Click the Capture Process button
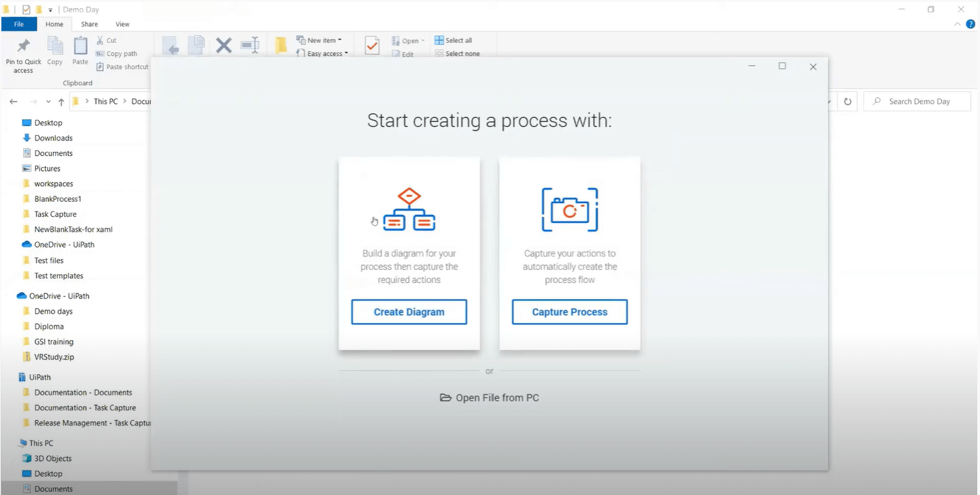 [570, 312]
